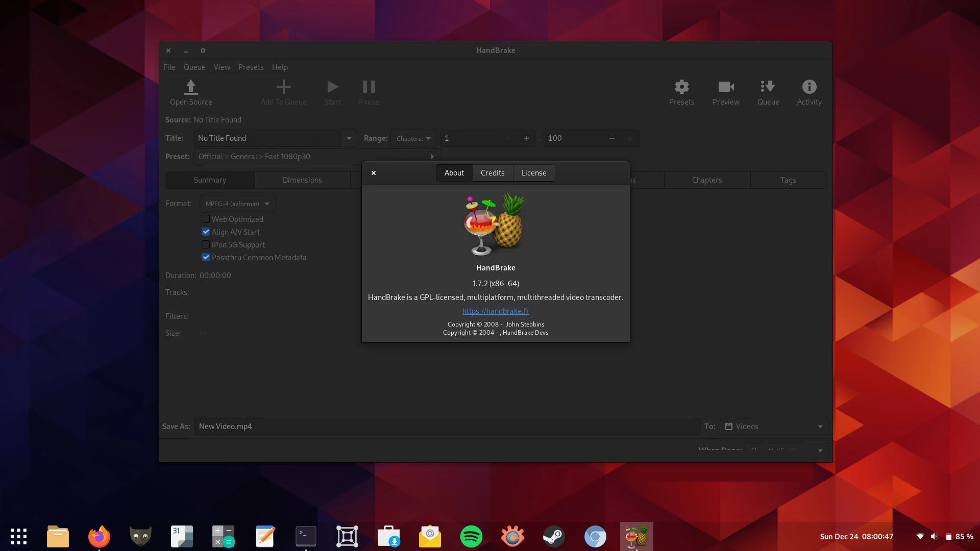
Task: Open the Videos destination folder dropdown
Action: (x=774, y=427)
